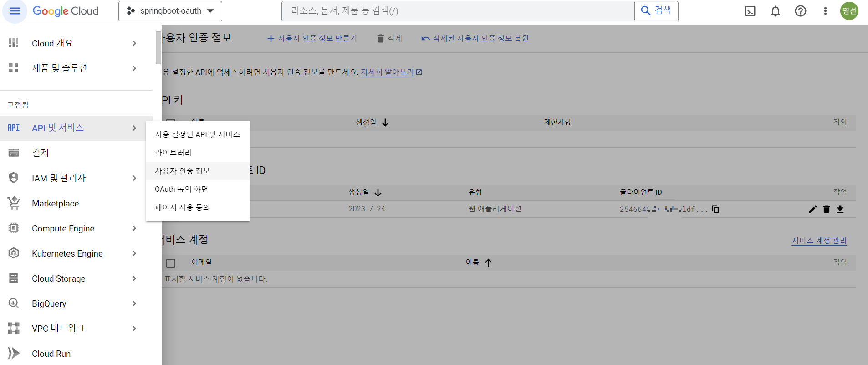
Task: Open the 자세히 알아보기 link
Action: (391, 72)
